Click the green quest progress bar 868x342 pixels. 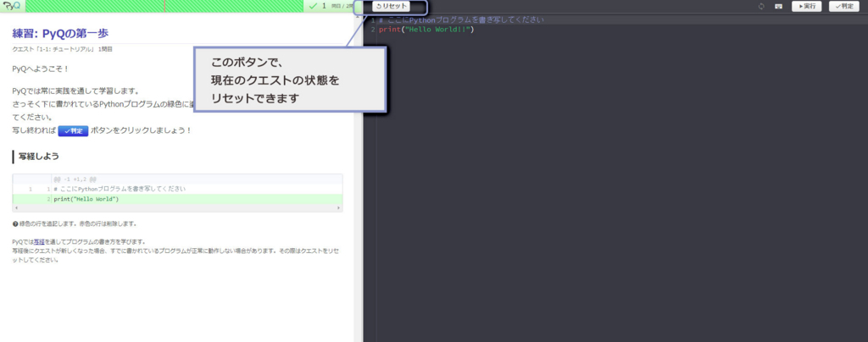pos(165,6)
